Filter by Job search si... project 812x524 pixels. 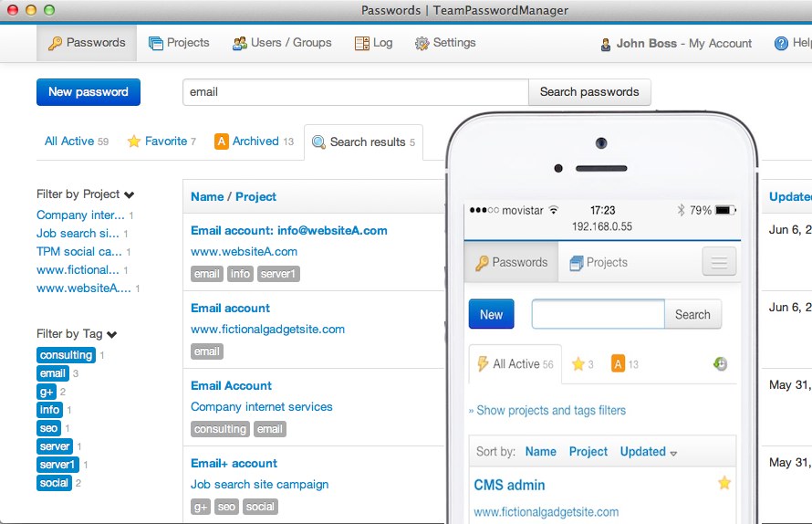point(78,233)
